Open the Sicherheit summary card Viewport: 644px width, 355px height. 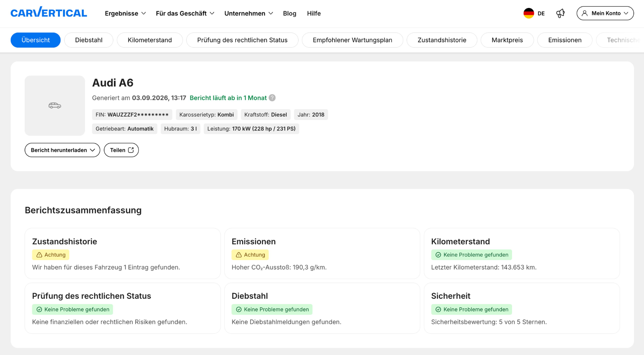pos(522,308)
